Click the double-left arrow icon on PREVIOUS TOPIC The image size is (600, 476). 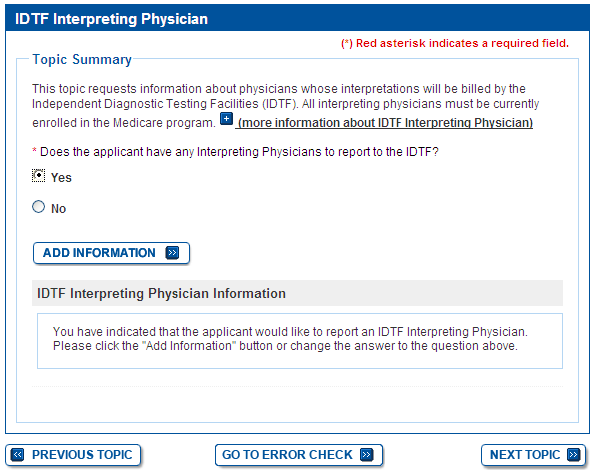(19, 455)
